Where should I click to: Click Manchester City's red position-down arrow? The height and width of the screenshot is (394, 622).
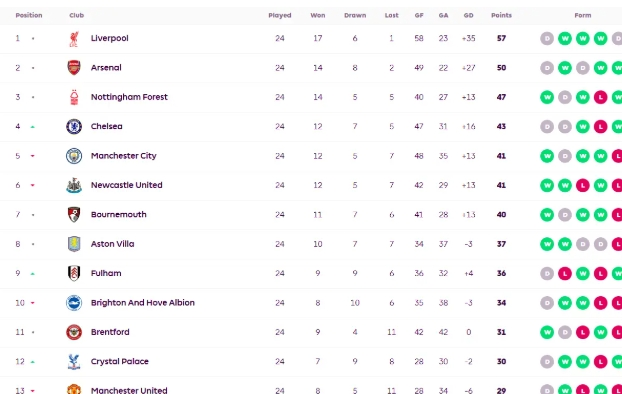point(33,156)
